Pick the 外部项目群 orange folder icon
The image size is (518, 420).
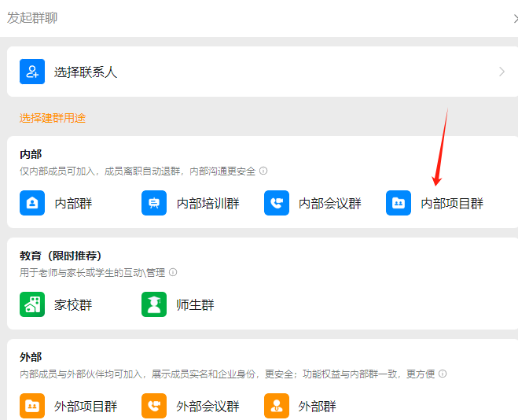[32, 406]
